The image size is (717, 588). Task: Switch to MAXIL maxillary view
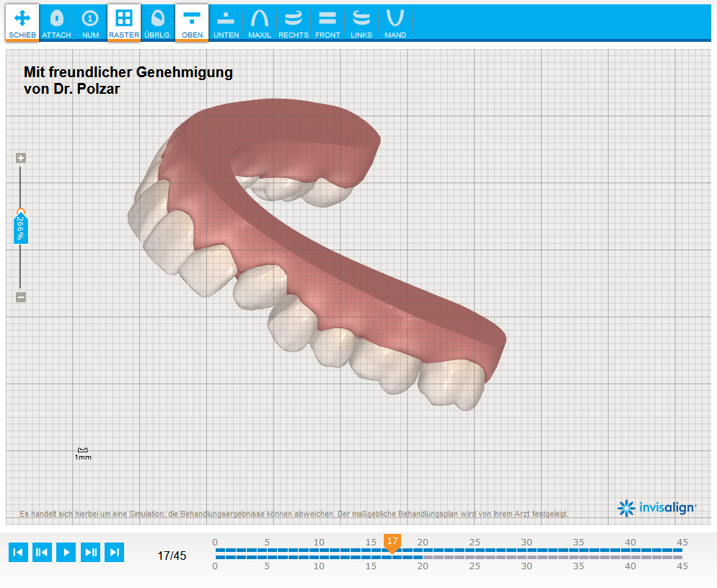coord(260,22)
